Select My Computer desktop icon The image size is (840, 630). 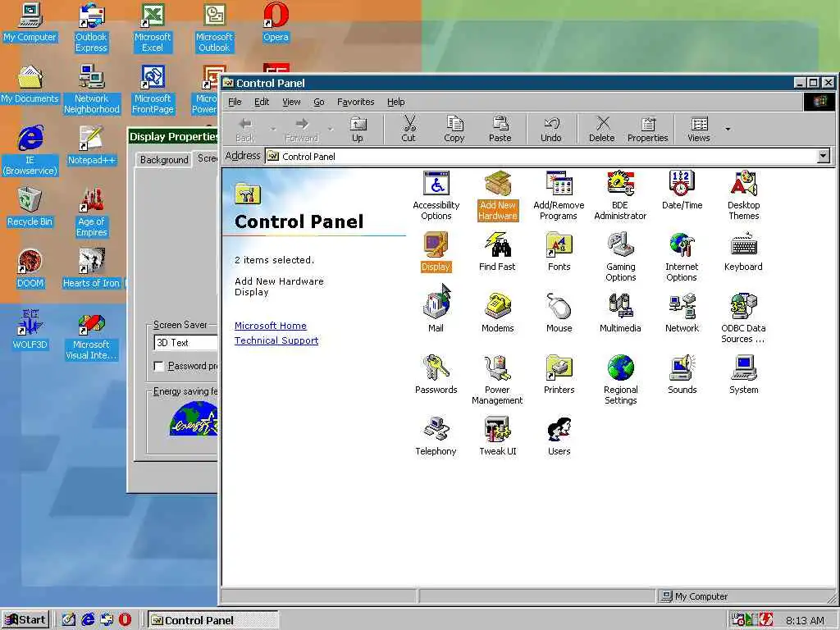(30, 22)
